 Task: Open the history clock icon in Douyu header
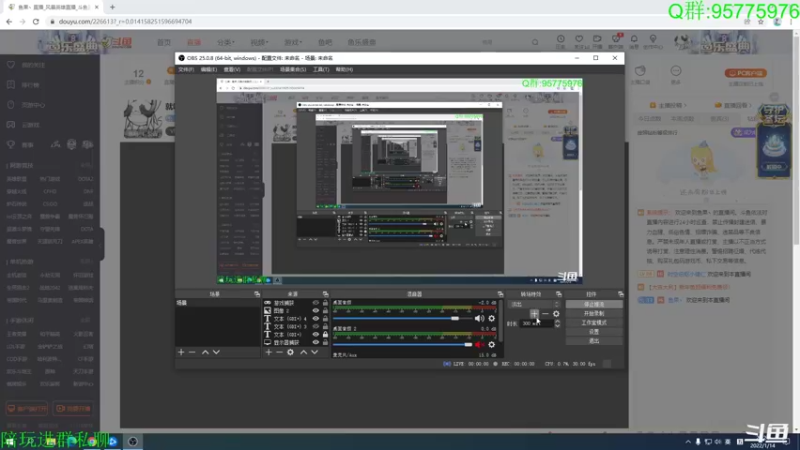pos(560,39)
